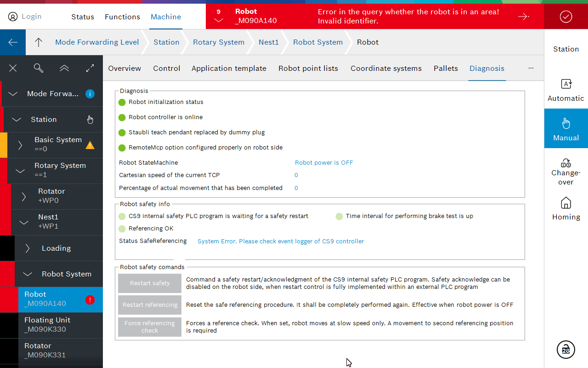Click the info icon beside Mode Forwarding
Image resolution: width=588 pixels, height=368 pixels.
(x=90, y=94)
